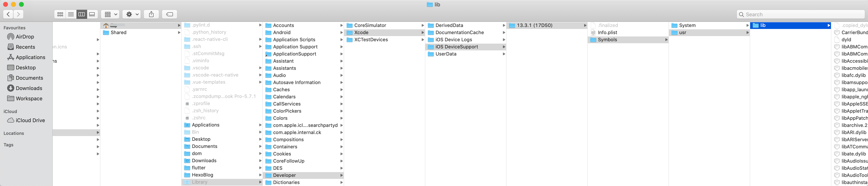Select the iOS Device Logs folder
This screenshot has width=868, height=186.
point(466,40)
